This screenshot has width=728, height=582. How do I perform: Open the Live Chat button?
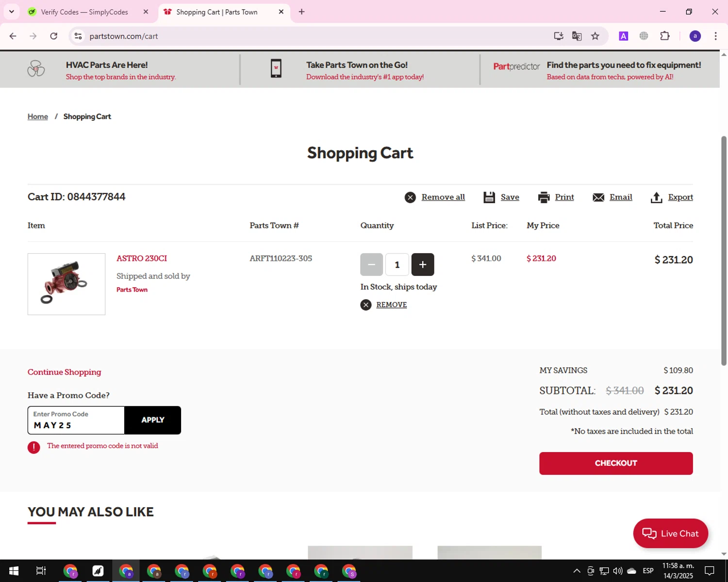click(x=671, y=533)
